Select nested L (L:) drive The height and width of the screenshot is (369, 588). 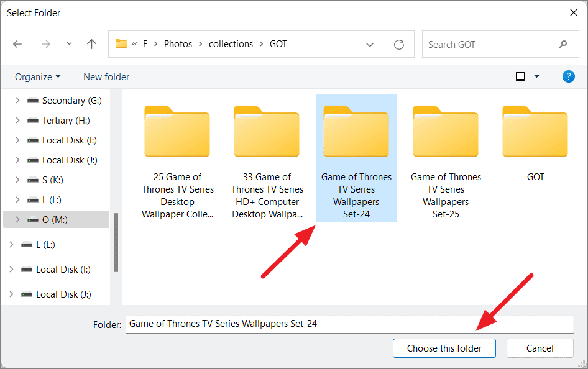52,199
